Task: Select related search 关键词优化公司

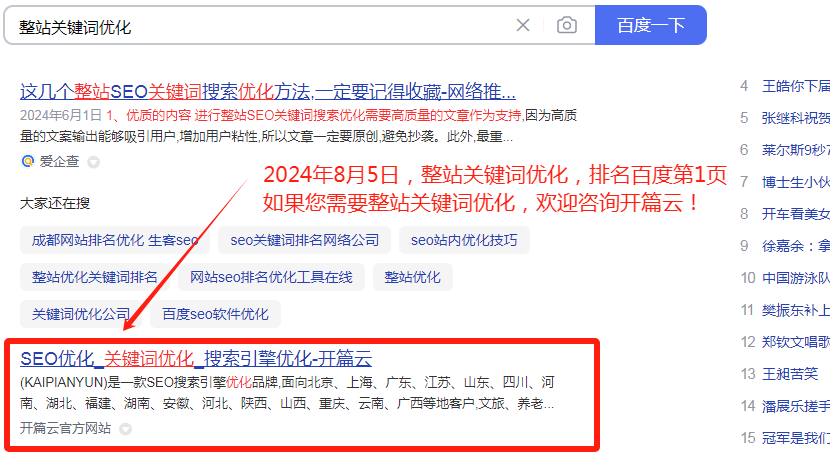Action: coord(80,314)
